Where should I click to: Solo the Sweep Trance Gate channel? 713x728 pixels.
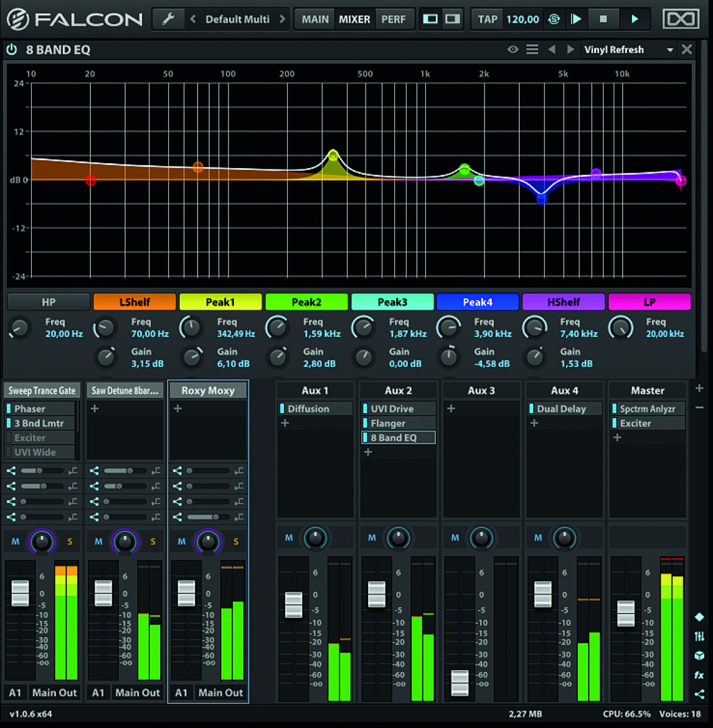pyautogui.click(x=69, y=542)
